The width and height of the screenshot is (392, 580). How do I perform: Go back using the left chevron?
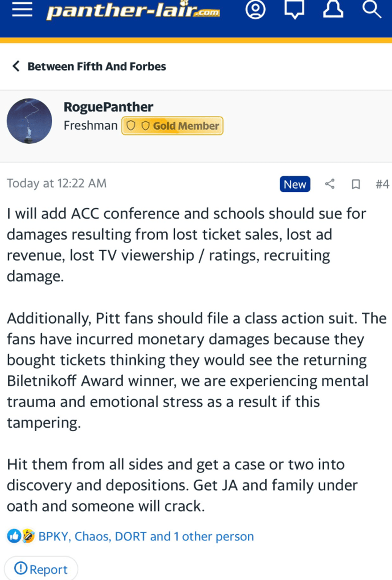coord(16,66)
